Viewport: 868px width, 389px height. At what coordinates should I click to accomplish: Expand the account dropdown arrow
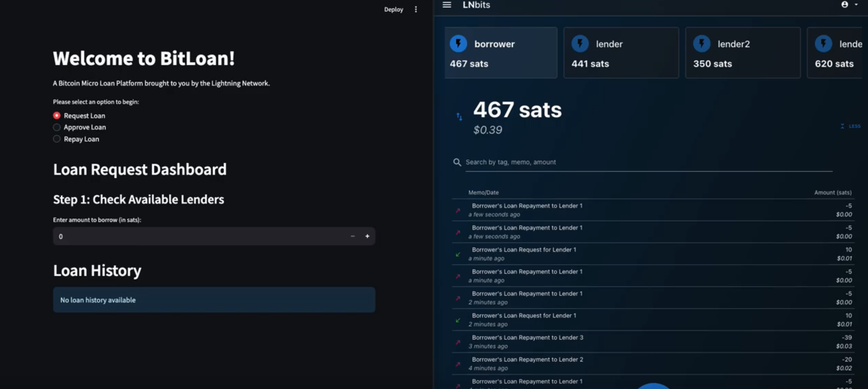856,5
